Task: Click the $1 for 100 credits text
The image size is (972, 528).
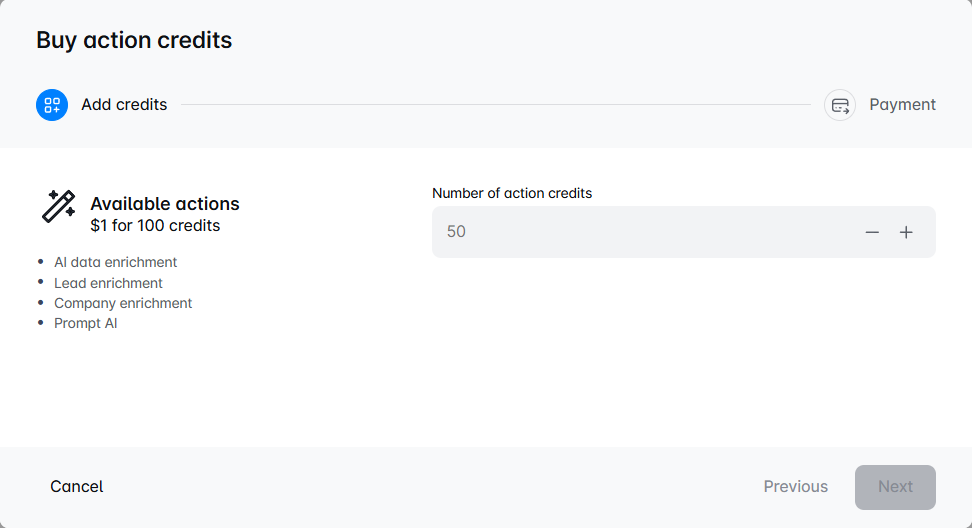Action: (x=155, y=226)
